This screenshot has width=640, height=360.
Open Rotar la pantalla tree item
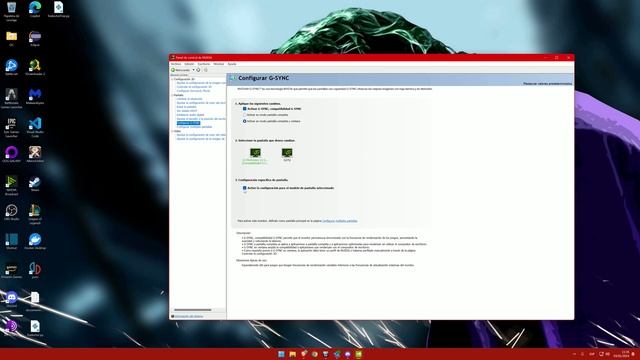pyautogui.click(x=187, y=107)
